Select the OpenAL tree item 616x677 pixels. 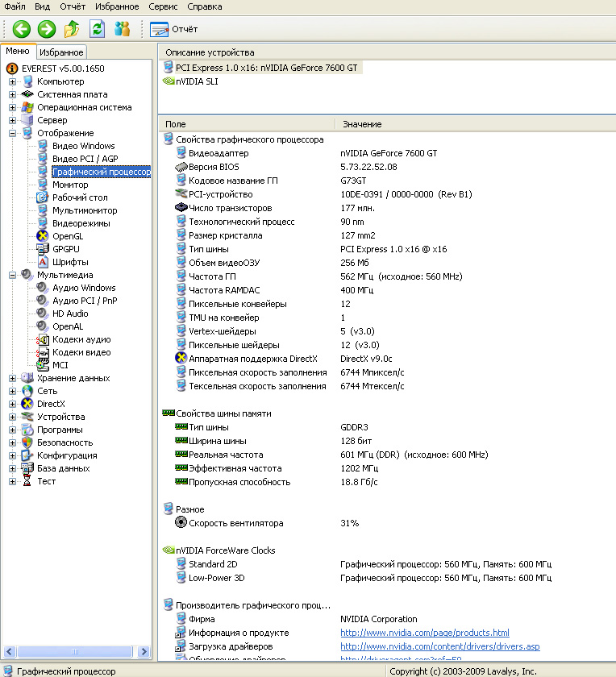(x=68, y=326)
